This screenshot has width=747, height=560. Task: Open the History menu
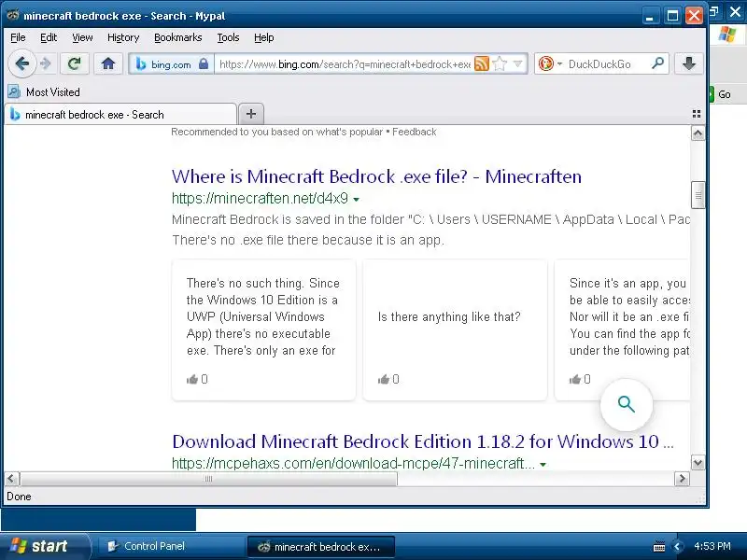coord(123,37)
